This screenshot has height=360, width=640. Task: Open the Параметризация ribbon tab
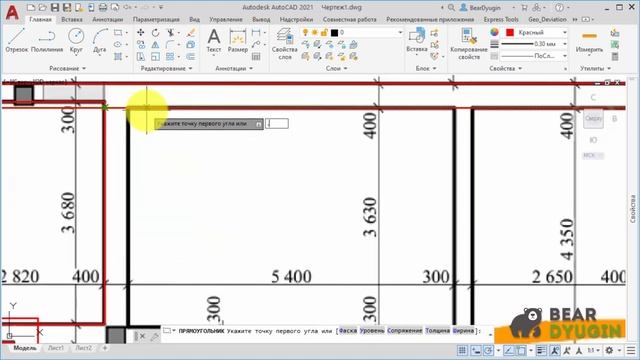click(x=156, y=19)
